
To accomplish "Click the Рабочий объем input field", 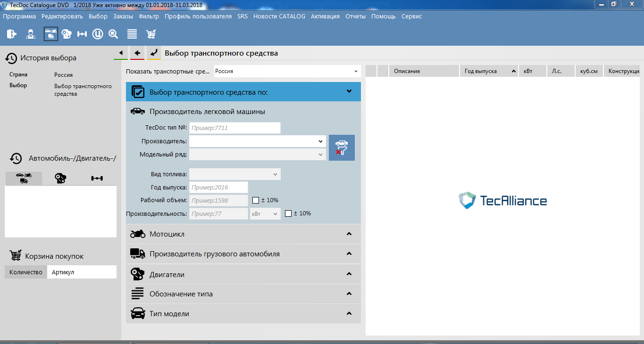I will [x=218, y=200].
